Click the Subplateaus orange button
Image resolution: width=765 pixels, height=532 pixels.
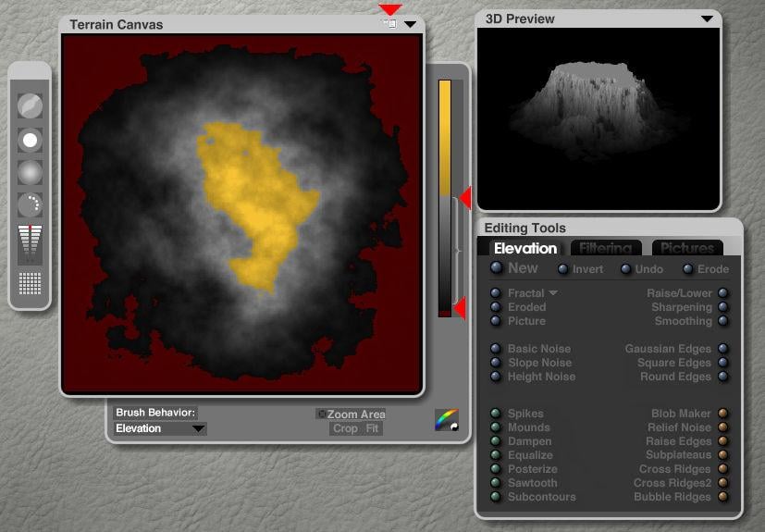(723, 455)
